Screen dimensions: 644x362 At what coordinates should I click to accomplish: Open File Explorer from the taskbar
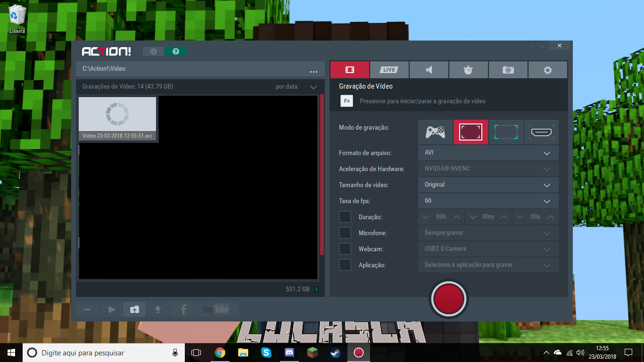[x=243, y=353]
